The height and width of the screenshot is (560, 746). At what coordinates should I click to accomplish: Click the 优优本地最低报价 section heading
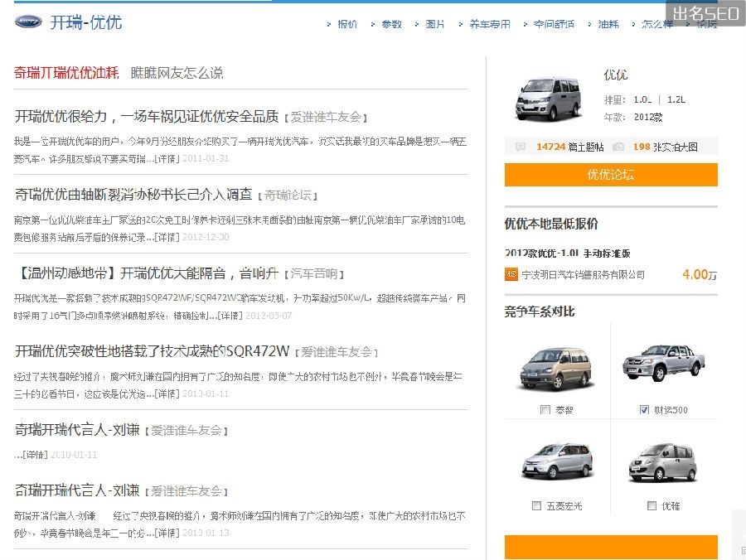[x=551, y=224]
